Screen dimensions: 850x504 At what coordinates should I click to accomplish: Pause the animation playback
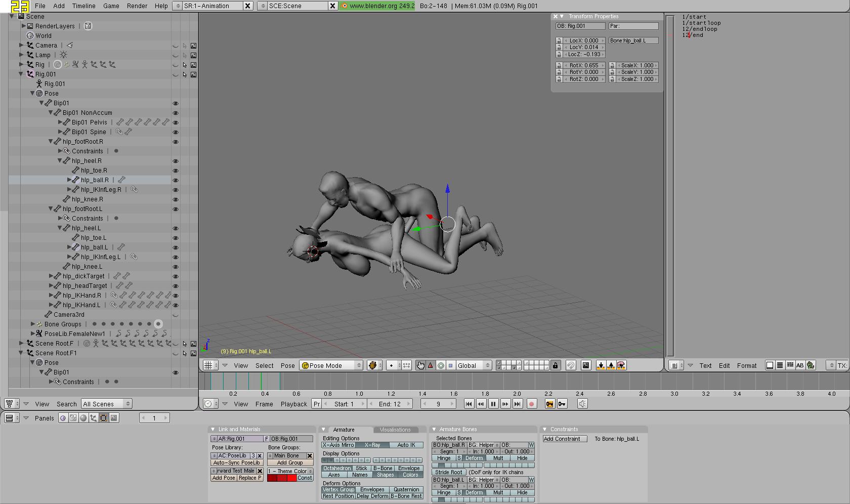[x=493, y=404]
